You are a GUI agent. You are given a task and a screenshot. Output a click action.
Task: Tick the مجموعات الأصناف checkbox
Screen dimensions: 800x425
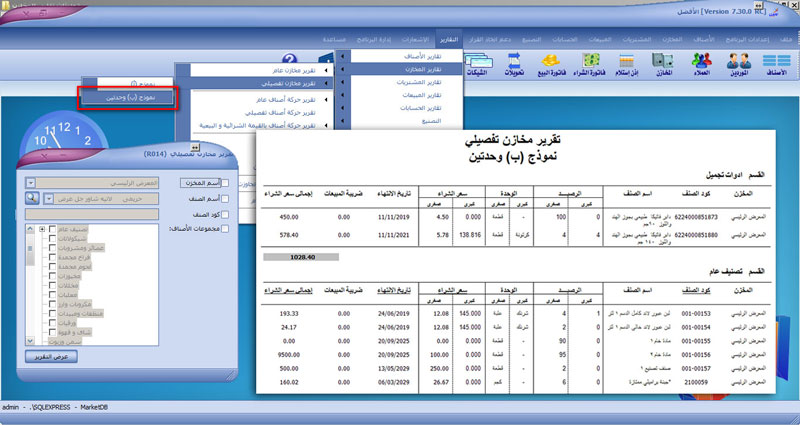pos(225,229)
